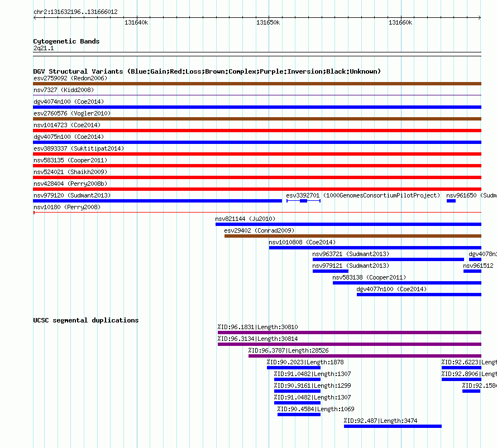
Task: Click the 131650k ruler tick mark
Action: click(x=269, y=17)
